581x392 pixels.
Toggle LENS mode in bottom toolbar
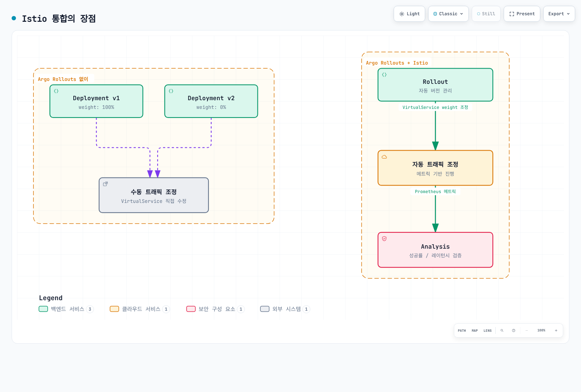point(488,331)
